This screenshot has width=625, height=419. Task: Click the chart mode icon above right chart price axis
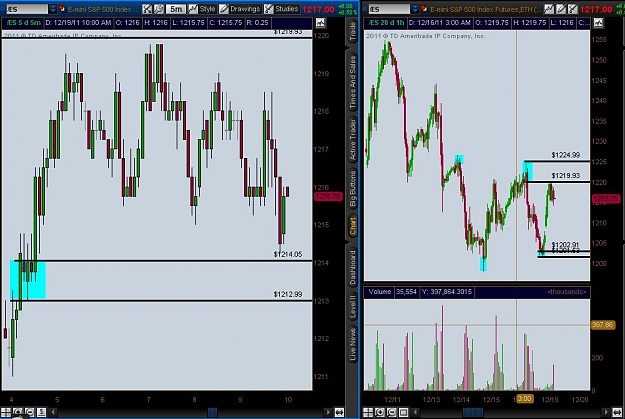(x=598, y=23)
